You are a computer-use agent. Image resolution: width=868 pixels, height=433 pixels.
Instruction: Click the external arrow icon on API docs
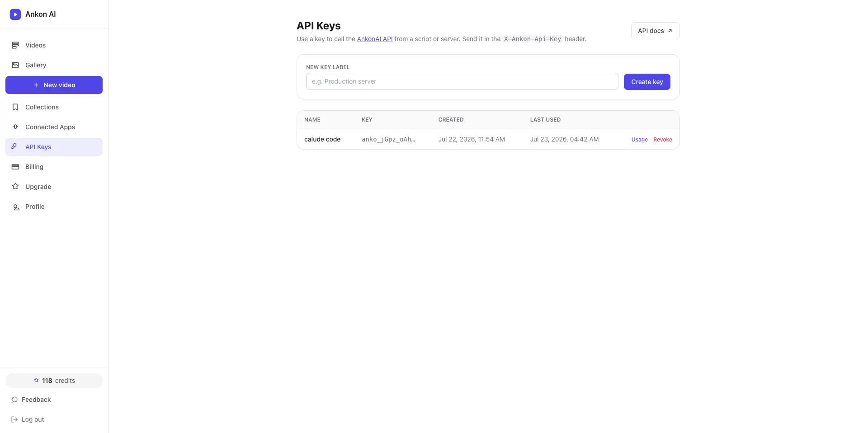(x=670, y=31)
